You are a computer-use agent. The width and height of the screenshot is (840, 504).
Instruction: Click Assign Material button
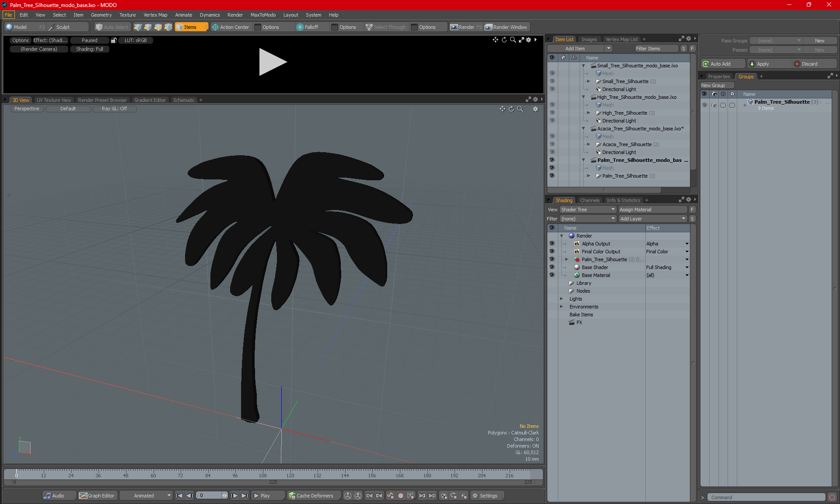(654, 210)
